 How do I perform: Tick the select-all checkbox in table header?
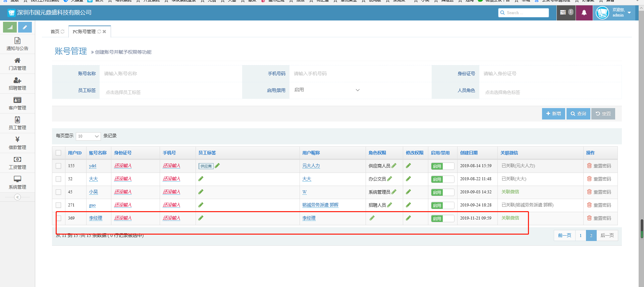tap(58, 153)
